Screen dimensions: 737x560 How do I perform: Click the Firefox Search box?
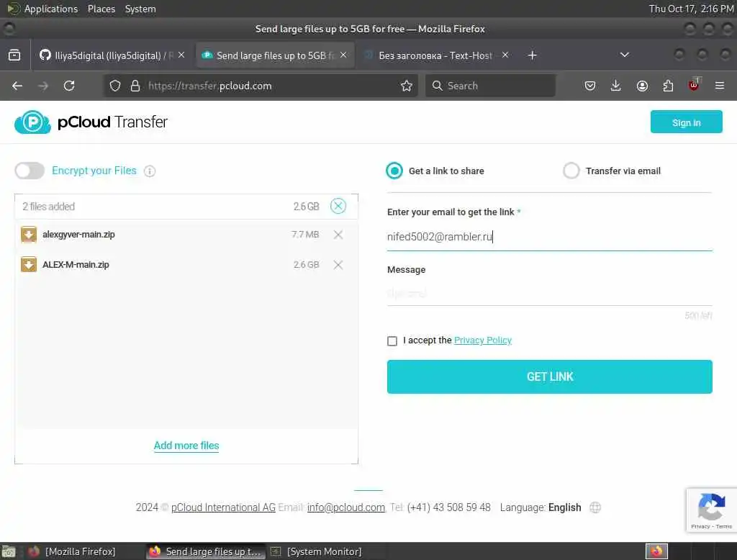pos(490,86)
